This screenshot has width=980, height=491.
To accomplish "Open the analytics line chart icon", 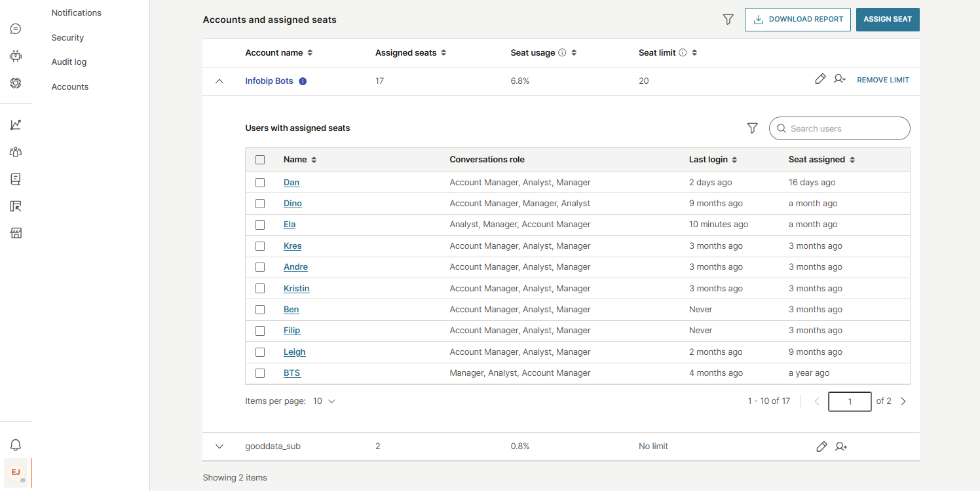I will [x=16, y=124].
